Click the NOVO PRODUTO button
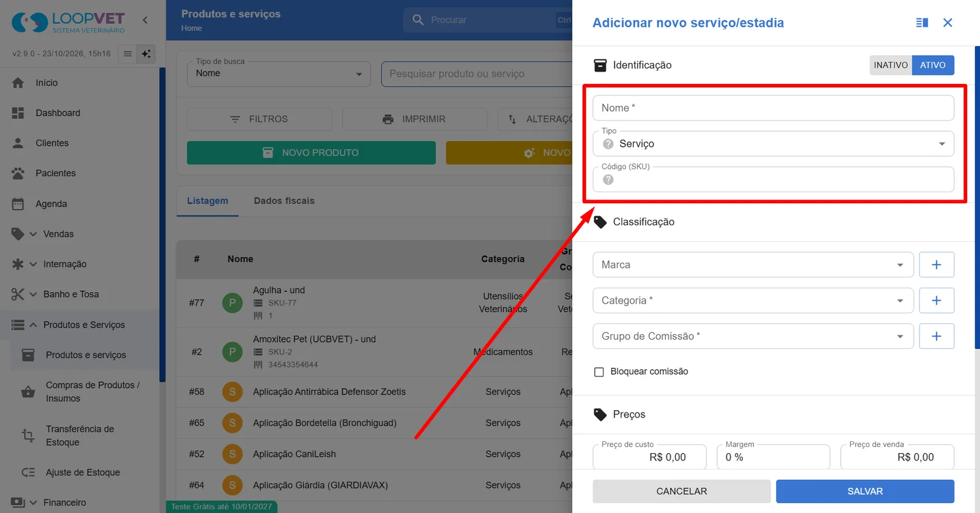The width and height of the screenshot is (980, 513). coord(311,153)
